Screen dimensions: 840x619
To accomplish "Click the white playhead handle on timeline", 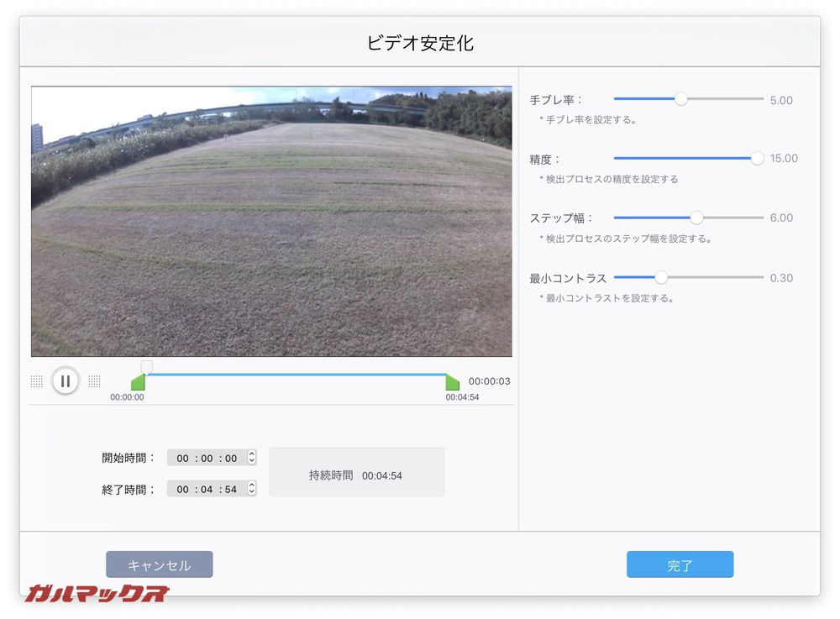I will (x=146, y=367).
